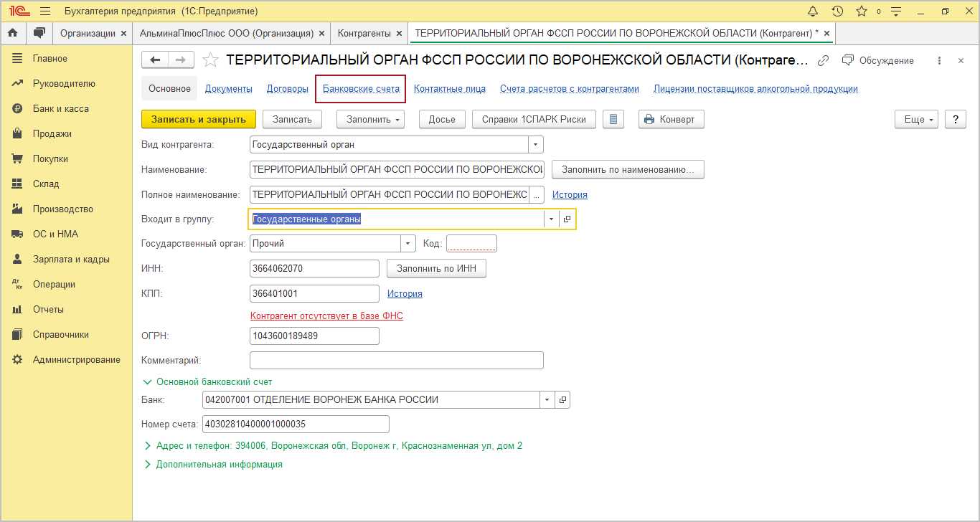Click the Заполнить по наименованию button
Image resolution: width=980 pixels, height=522 pixels.
(x=628, y=169)
